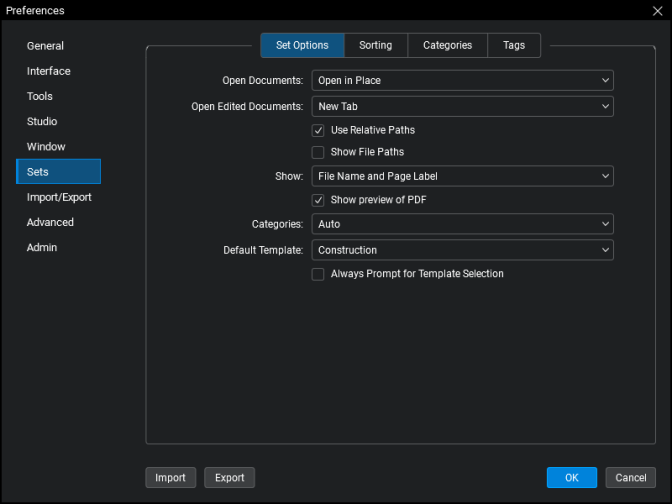Screen dimensions: 672x504
Task: Open the Open Edited Documents dropdown
Action: coord(462,106)
